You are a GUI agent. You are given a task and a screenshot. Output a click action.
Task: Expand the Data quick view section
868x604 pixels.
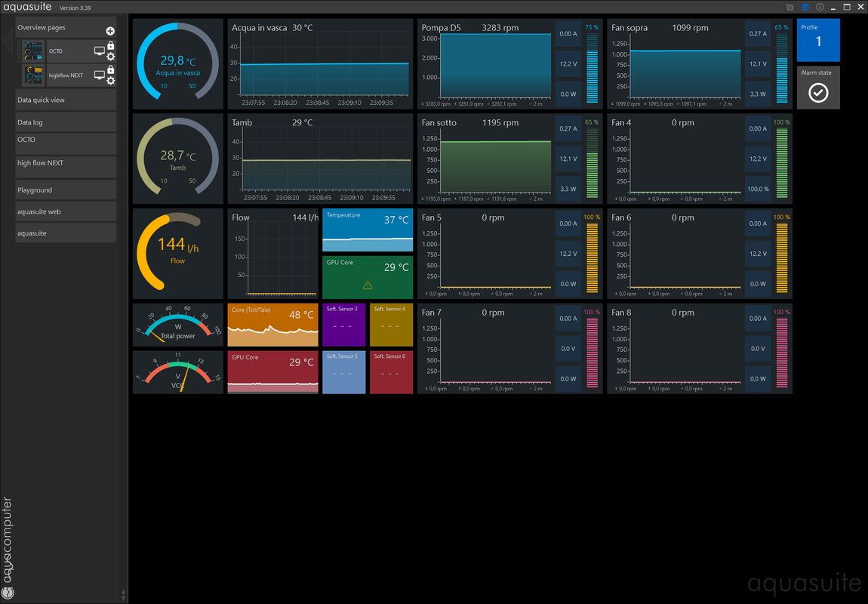(x=66, y=100)
